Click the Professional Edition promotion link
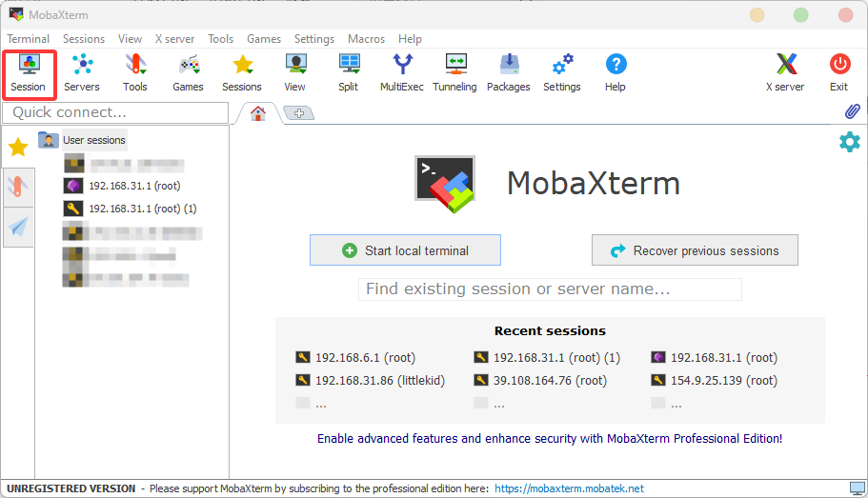The width and height of the screenshot is (868, 498). coord(550,439)
